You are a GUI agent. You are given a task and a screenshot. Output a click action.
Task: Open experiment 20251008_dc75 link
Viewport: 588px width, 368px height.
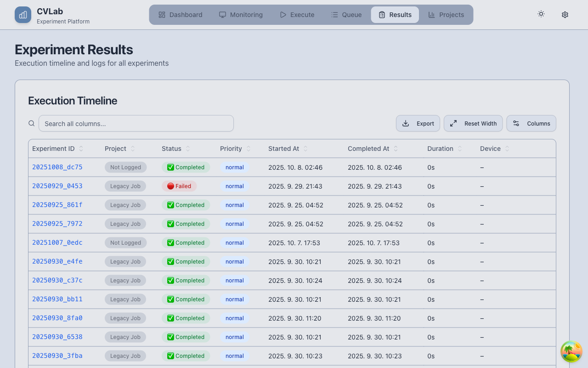[57, 167]
